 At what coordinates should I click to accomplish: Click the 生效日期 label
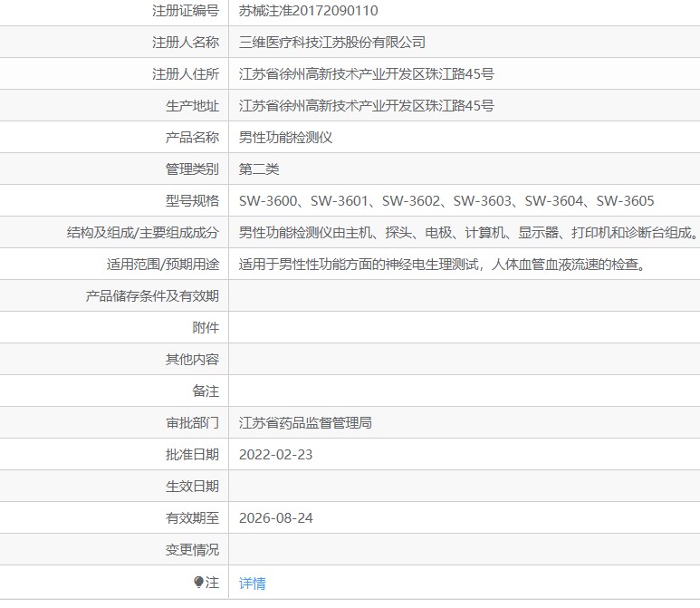(x=192, y=487)
